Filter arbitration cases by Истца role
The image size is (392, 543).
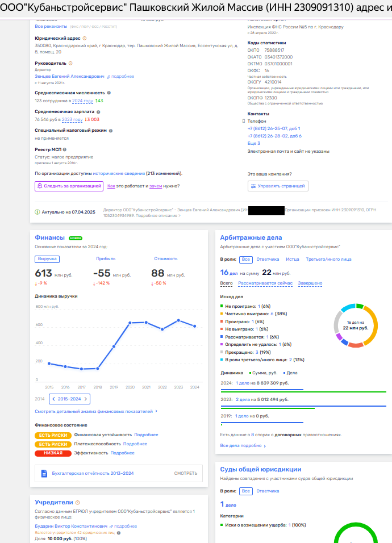tap(293, 260)
